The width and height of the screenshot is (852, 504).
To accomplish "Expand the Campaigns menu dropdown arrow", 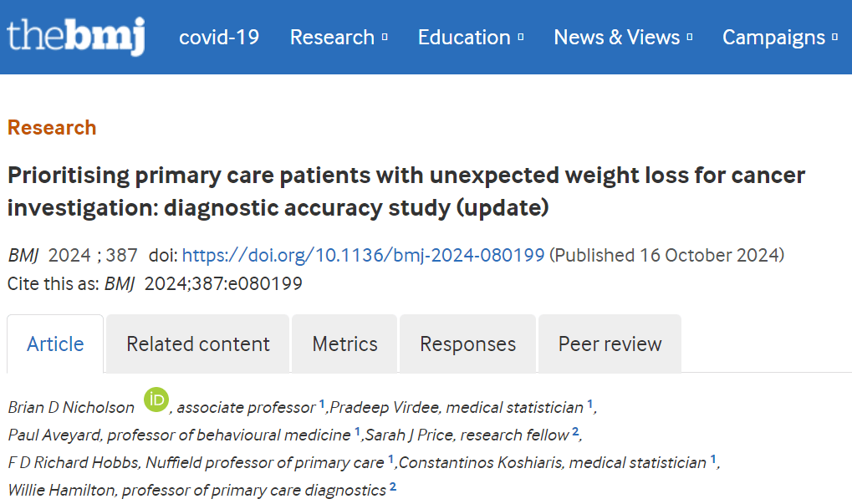I will coord(834,38).
